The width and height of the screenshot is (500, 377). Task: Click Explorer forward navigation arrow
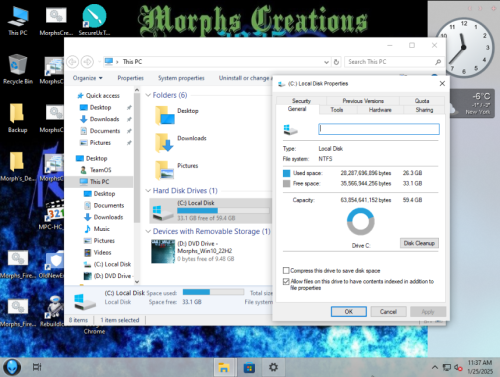coord(87,62)
